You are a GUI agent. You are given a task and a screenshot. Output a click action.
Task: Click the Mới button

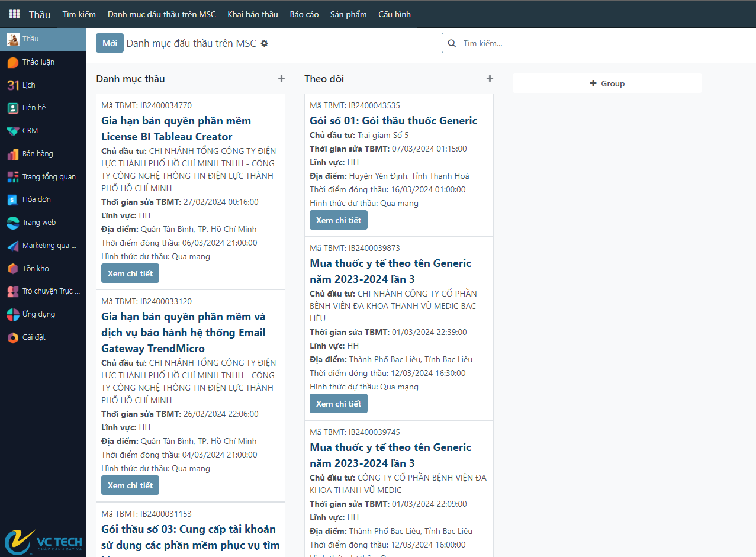(x=110, y=43)
